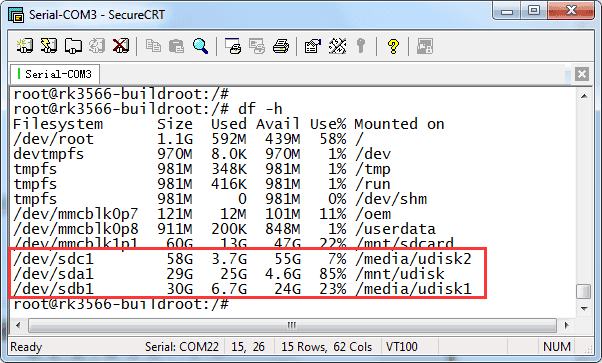602x363 pixels.
Task: Minimize the SecureCRT window
Action: click(x=507, y=11)
